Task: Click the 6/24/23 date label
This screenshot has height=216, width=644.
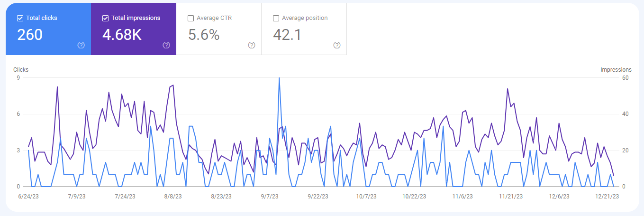Action: pos(29,196)
